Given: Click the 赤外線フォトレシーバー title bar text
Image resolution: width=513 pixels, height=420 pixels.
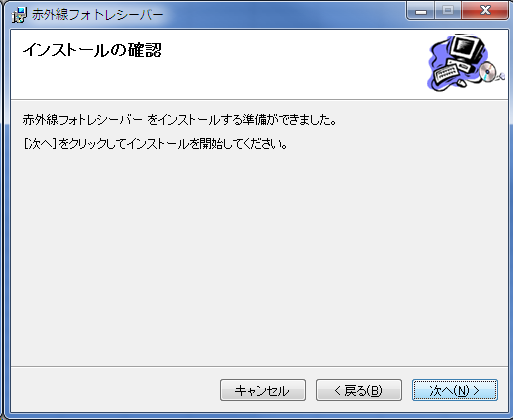Looking at the screenshot, I should (x=97, y=15).
